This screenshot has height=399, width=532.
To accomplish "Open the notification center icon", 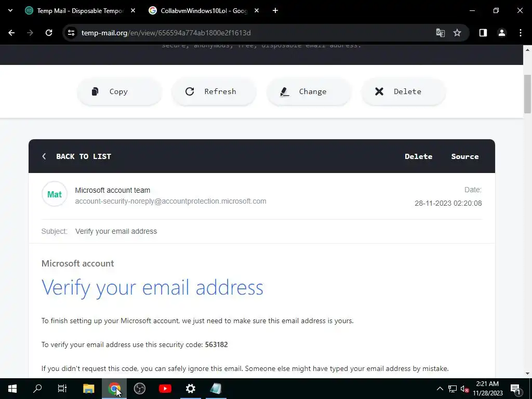I will [515, 389].
